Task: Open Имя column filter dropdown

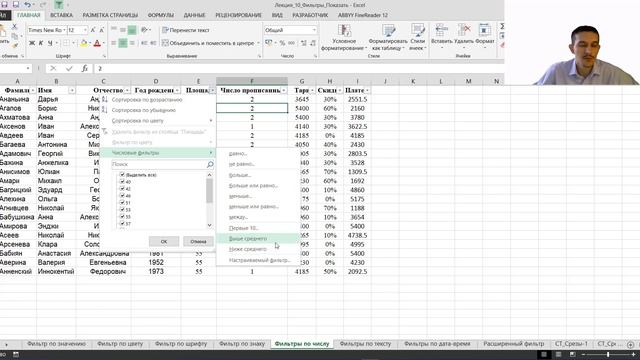Action: coord(72,90)
